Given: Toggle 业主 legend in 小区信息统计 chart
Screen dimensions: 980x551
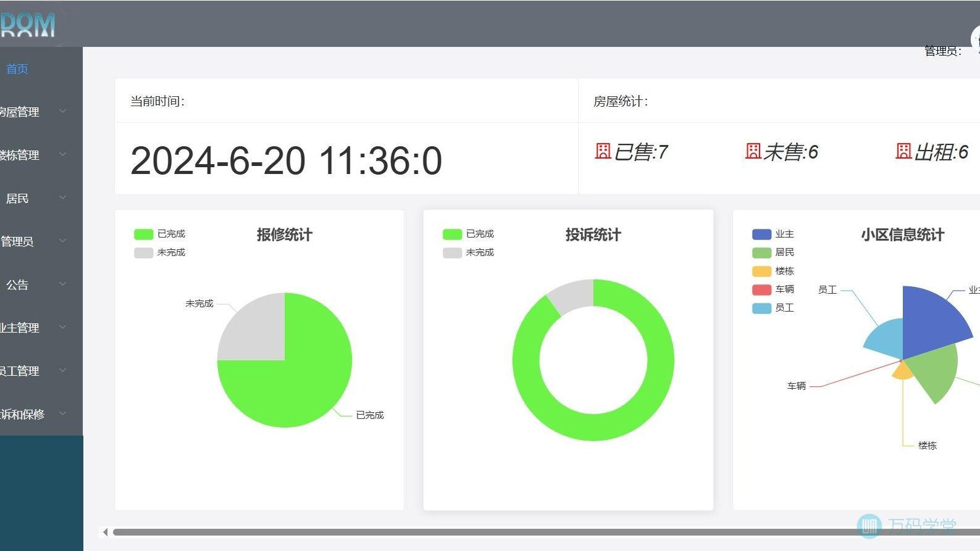Looking at the screenshot, I should click(773, 234).
